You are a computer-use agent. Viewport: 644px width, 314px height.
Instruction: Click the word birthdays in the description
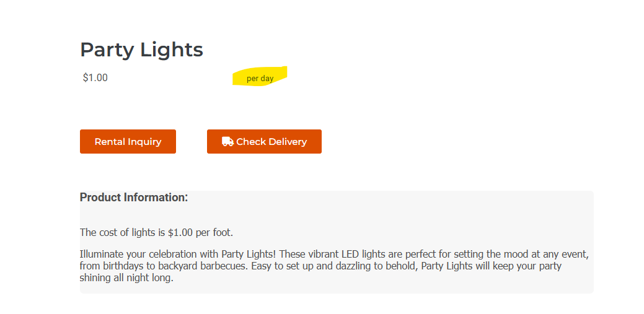pyautogui.click(x=125, y=266)
